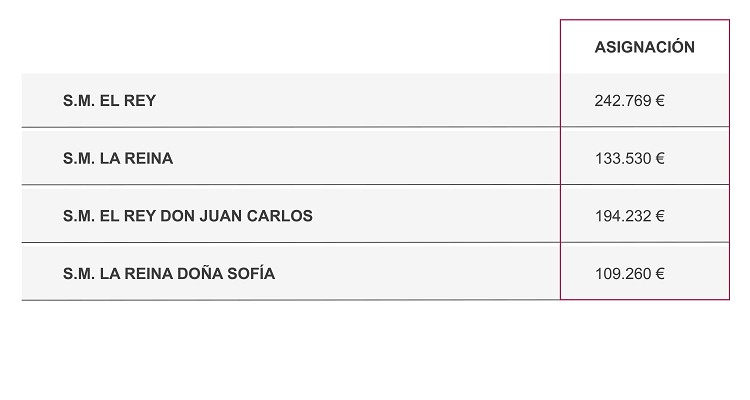
Task: Click the S.M. EL REY DON JUAN CARLOS label
Action: click(187, 216)
